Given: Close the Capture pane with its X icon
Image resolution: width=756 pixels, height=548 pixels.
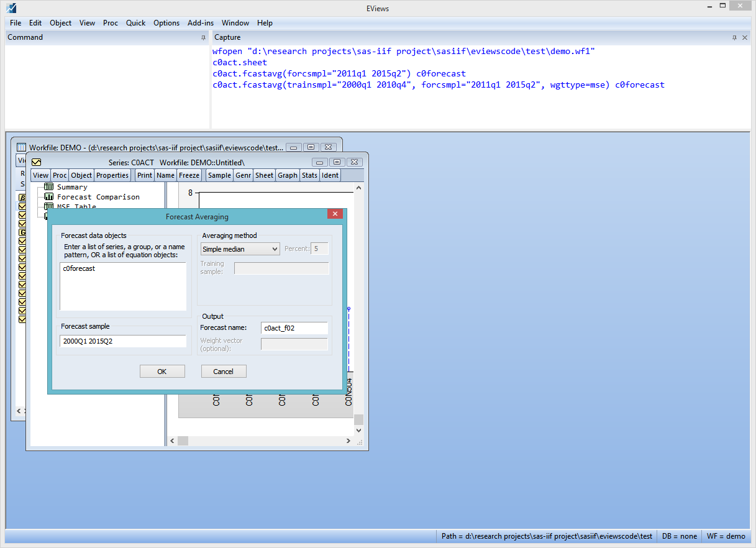Looking at the screenshot, I should click(x=745, y=37).
